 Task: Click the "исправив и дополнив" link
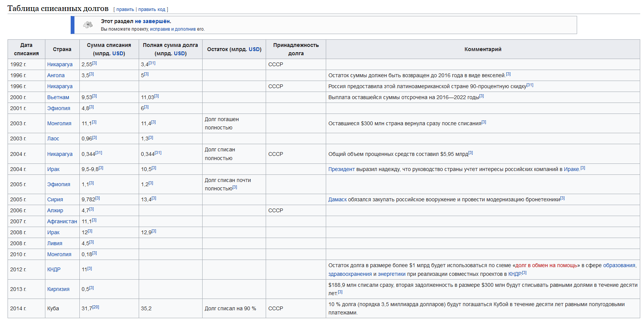tap(173, 29)
